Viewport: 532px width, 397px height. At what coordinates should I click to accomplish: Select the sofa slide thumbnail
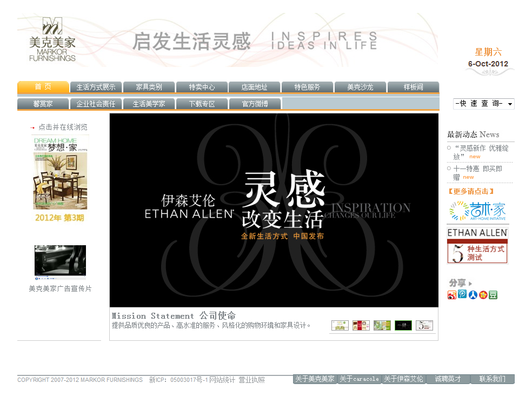[x=340, y=326]
